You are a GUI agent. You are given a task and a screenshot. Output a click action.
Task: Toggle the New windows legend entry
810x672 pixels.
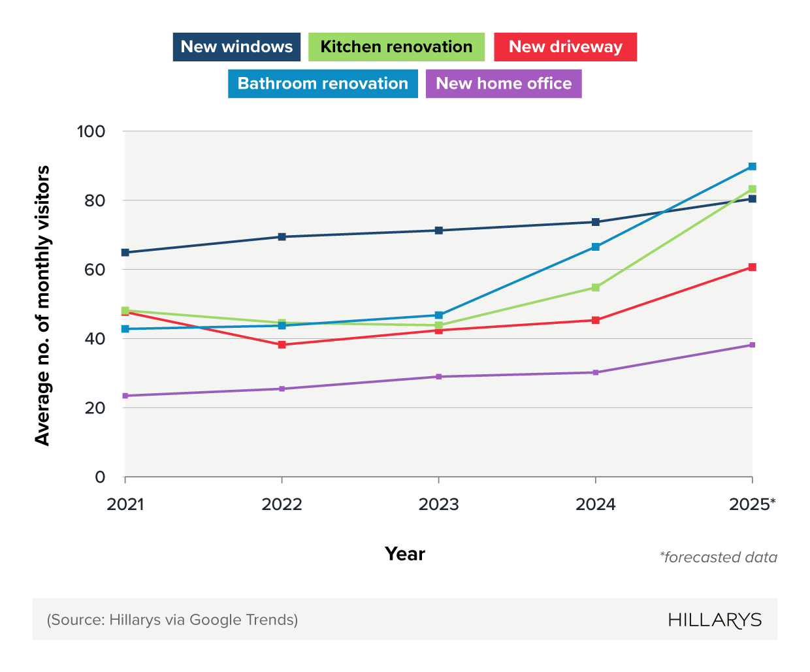click(x=236, y=46)
